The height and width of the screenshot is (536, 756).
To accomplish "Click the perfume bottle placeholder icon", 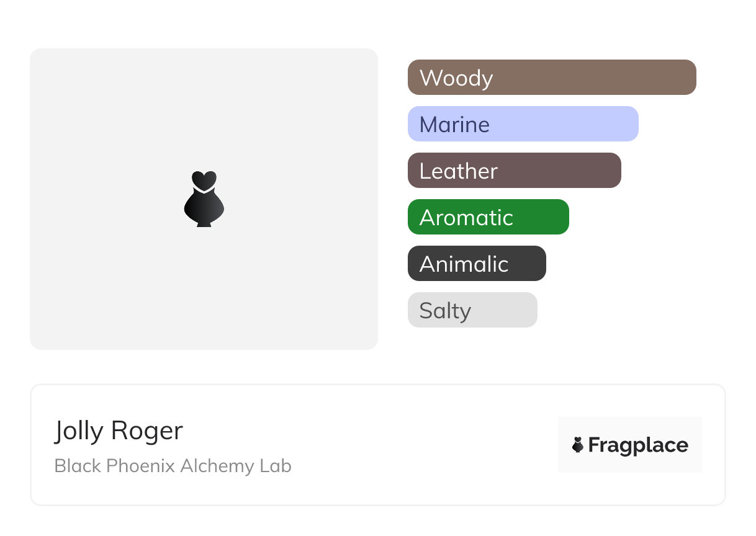I will click(204, 199).
